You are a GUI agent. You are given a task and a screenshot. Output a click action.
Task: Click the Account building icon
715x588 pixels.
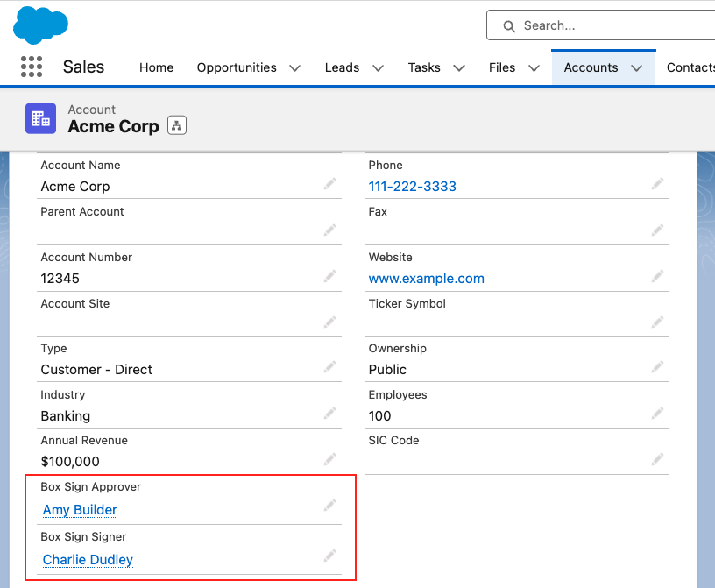pyautogui.click(x=40, y=118)
